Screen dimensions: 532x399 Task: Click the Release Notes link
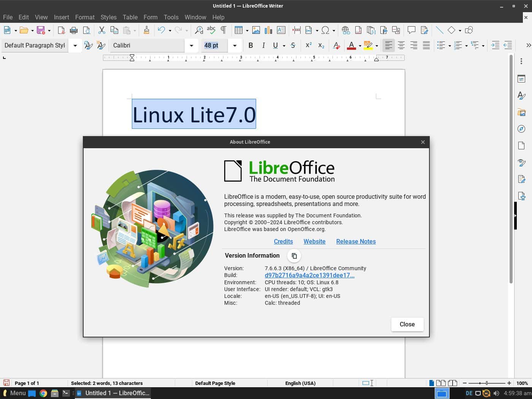tap(356, 241)
